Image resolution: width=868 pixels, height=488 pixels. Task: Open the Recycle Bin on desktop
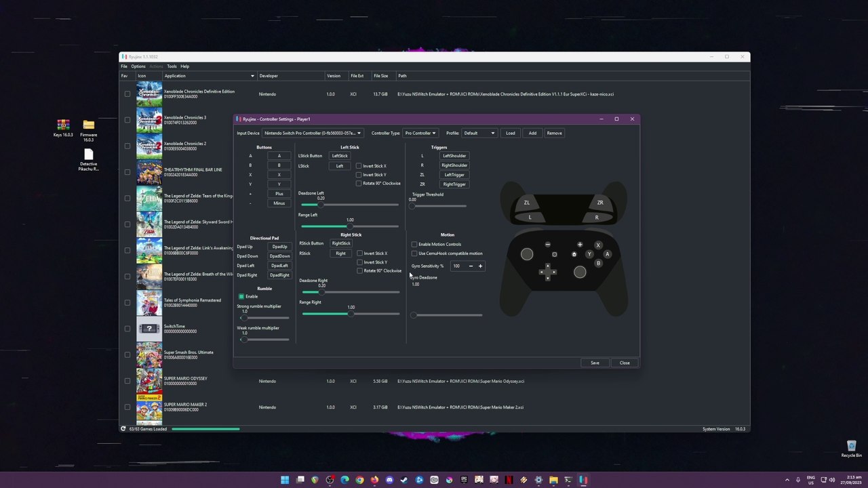click(x=851, y=449)
